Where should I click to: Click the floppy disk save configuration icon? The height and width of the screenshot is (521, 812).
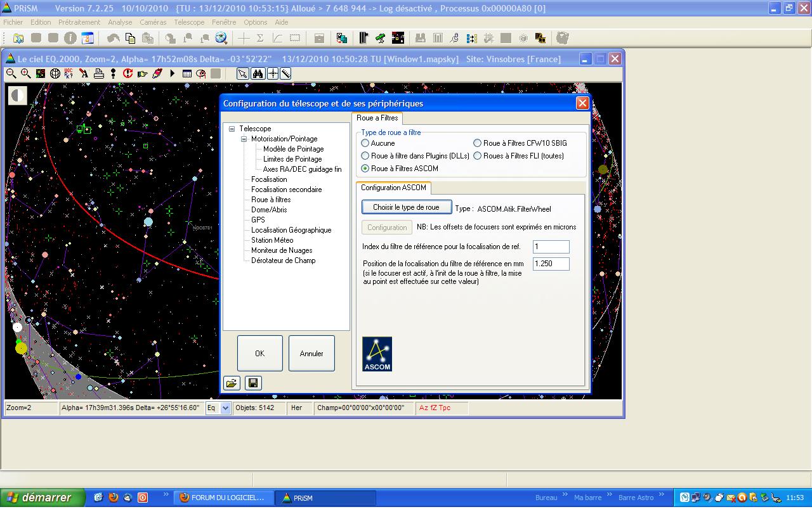[252, 383]
